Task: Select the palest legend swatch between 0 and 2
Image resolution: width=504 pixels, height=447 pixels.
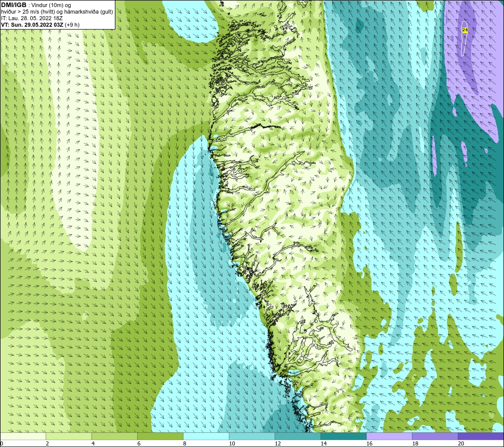Action: 23,436
